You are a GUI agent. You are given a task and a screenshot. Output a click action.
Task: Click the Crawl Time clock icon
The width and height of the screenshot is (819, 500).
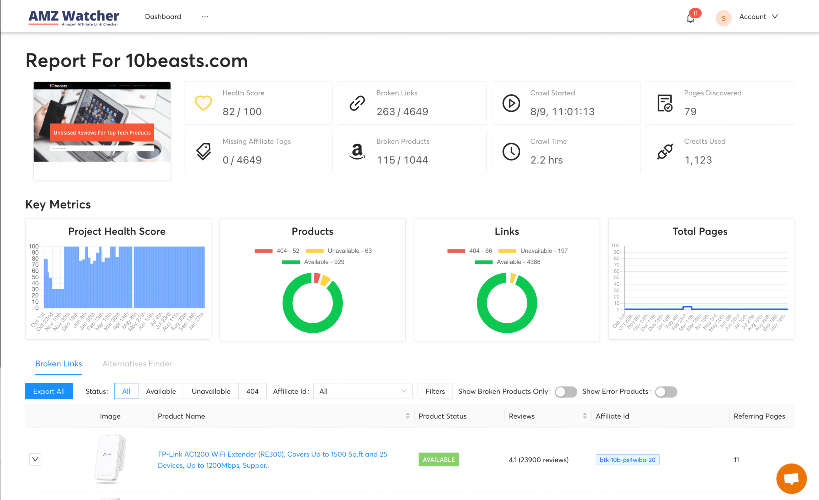[511, 152]
